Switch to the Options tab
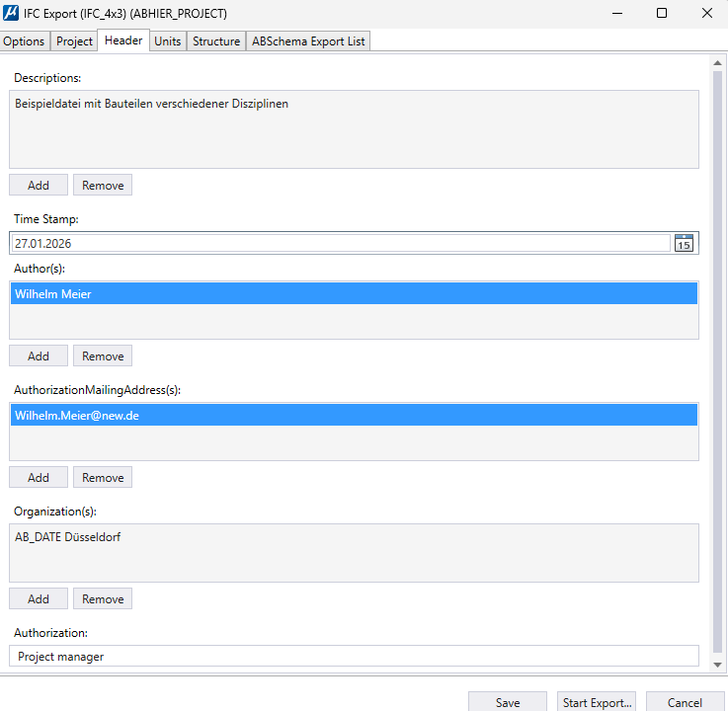This screenshot has height=711, width=728. pos(24,41)
